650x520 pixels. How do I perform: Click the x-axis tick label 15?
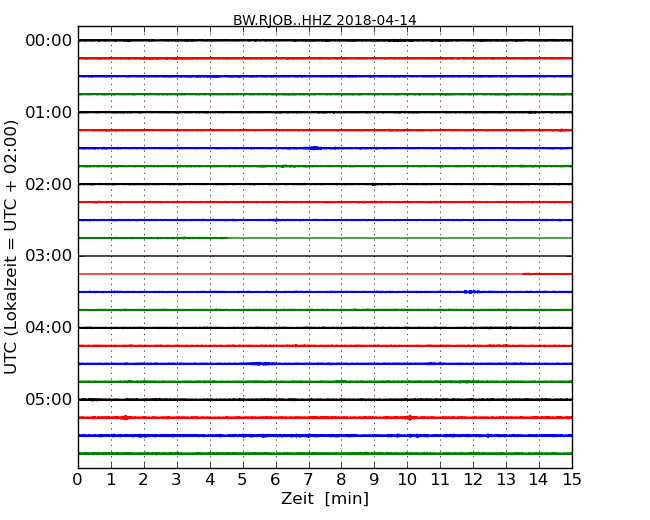[x=572, y=480]
